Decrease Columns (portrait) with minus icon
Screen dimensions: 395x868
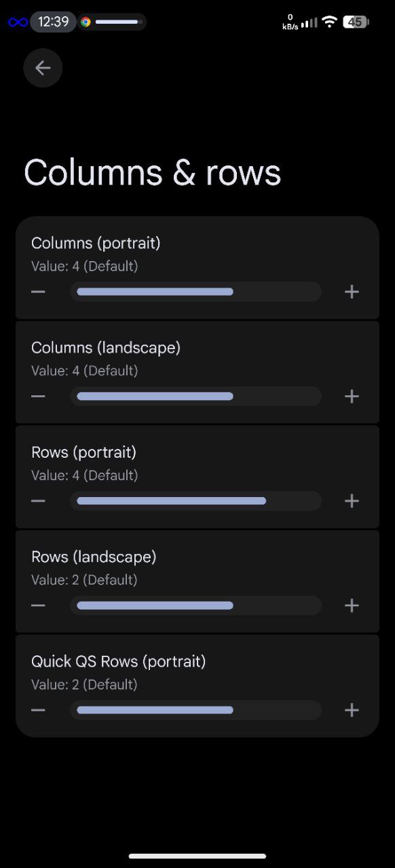38,292
